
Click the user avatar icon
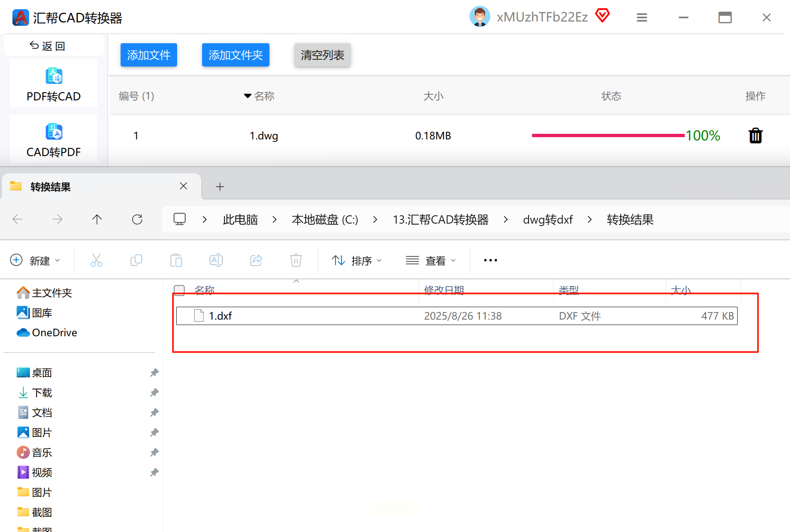pyautogui.click(x=479, y=17)
